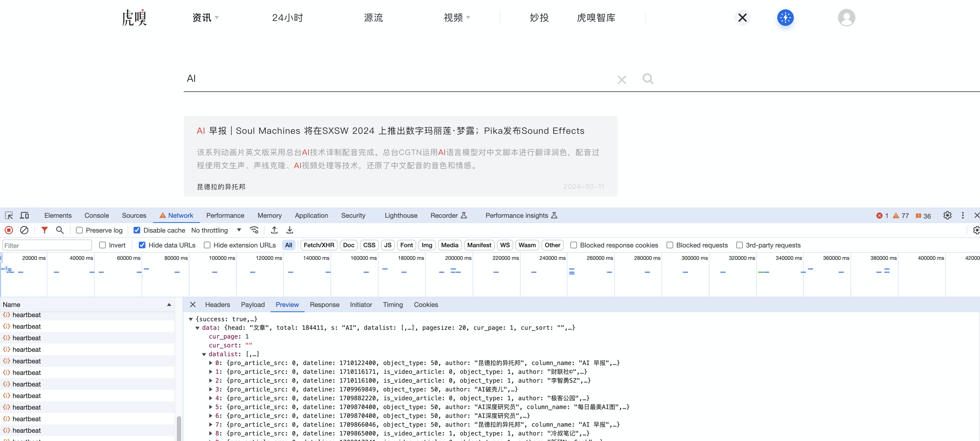
Task: Toggle the device toolbar icon
Action: click(x=24, y=216)
